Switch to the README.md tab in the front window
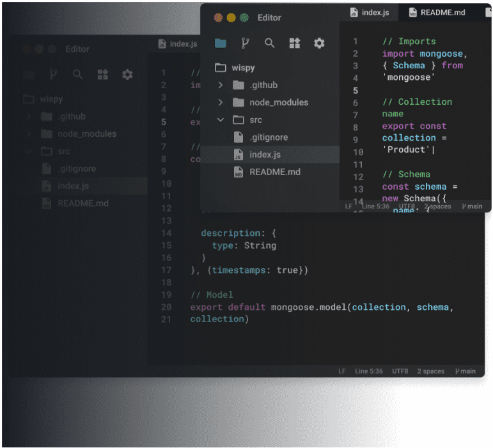The width and height of the screenshot is (493, 448). (x=436, y=12)
